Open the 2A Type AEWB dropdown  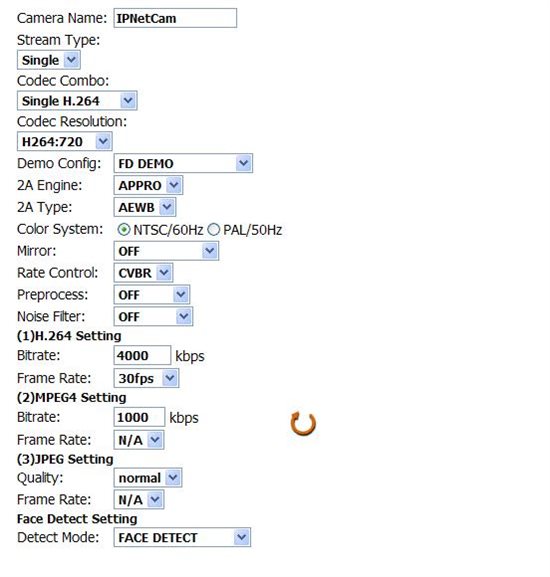pos(145,207)
